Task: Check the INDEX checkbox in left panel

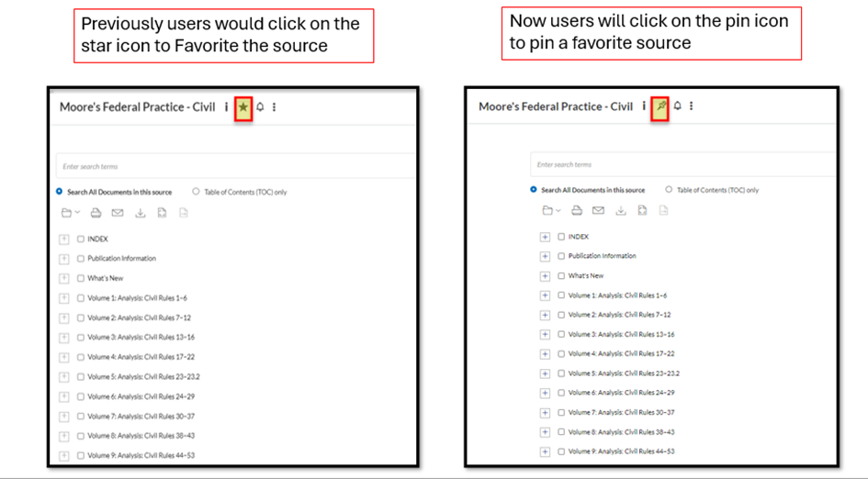Action: (81, 239)
